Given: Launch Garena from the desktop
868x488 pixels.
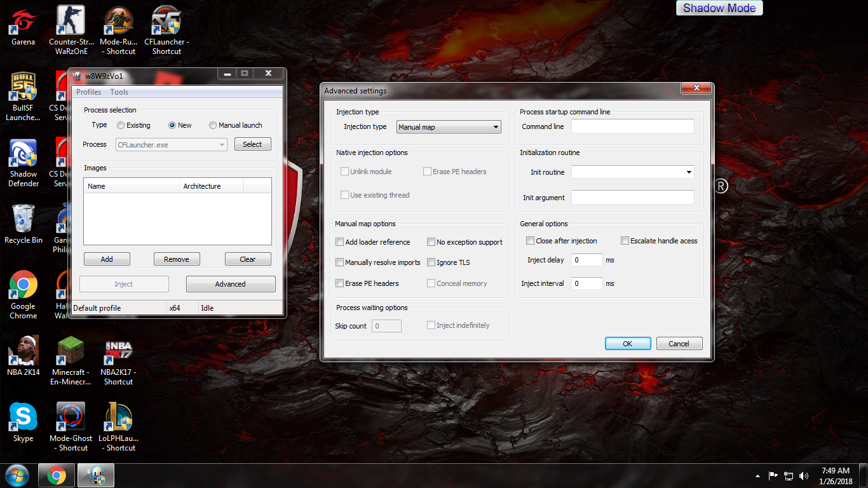Looking at the screenshot, I should click(22, 19).
